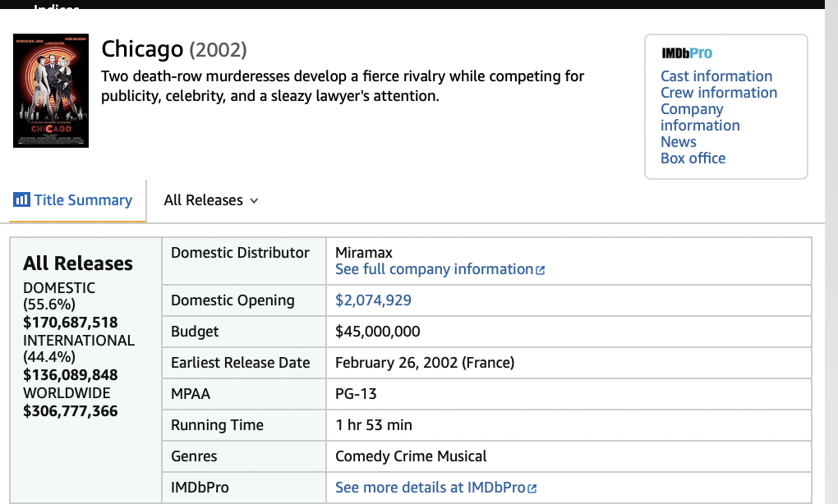
Task: Open the All Releases dropdown menu label
Action: [203, 200]
